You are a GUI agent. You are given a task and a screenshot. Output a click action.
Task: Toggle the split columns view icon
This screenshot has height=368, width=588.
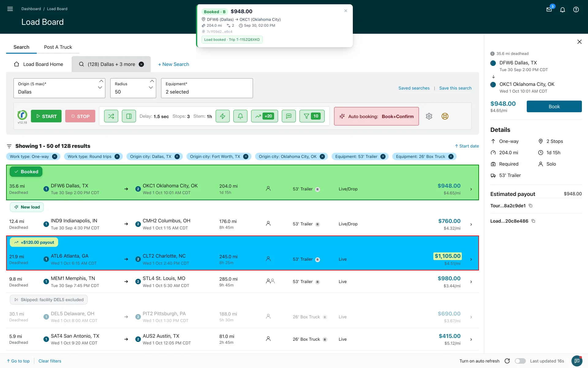[x=129, y=116]
